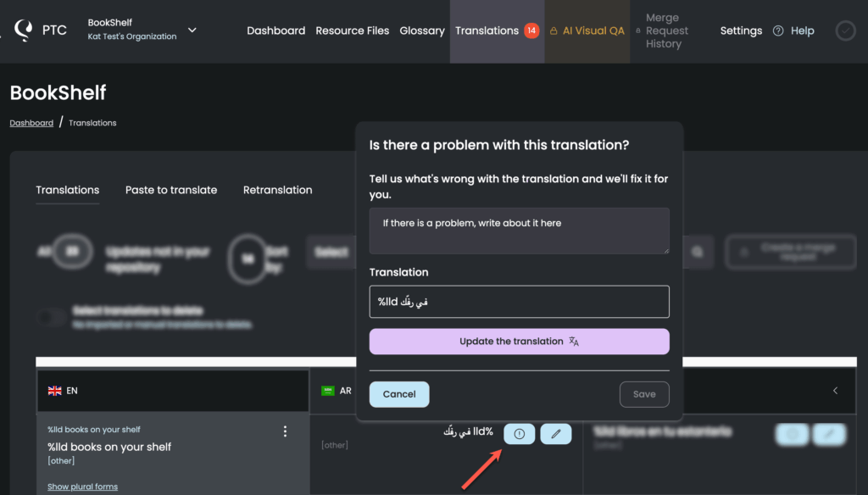Click the lock icon beside AI Visual QA
The image size is (868, 495).
553,31
